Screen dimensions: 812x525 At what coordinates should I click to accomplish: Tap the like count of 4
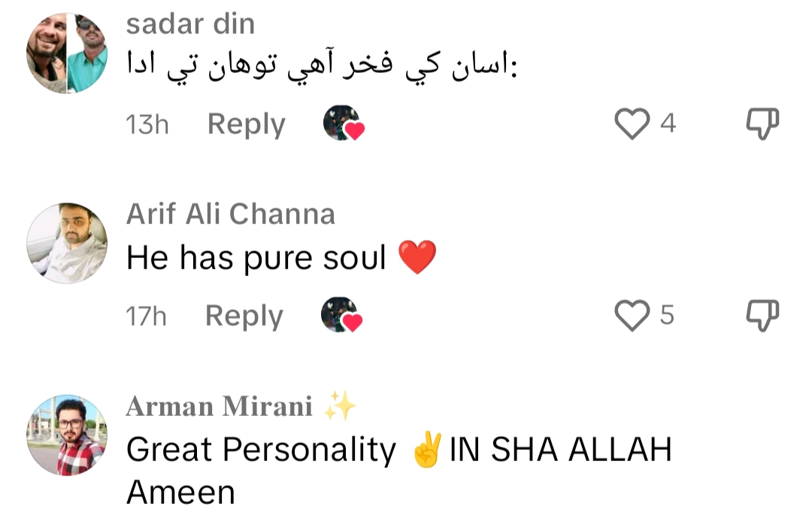[668, 123]
